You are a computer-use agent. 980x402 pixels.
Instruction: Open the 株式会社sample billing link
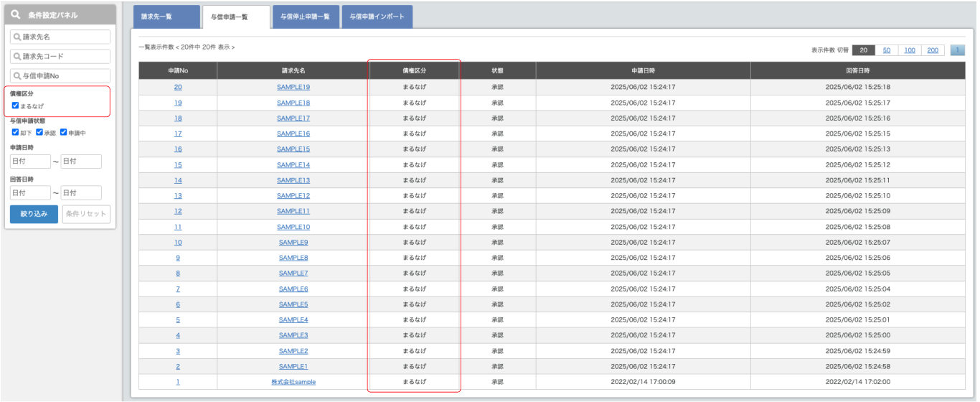pyautogui.click(x=293, y=382)
